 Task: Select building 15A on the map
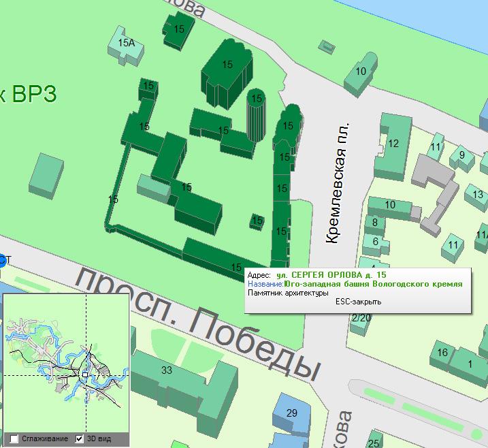pyautogui.click(x=126, y=43)
